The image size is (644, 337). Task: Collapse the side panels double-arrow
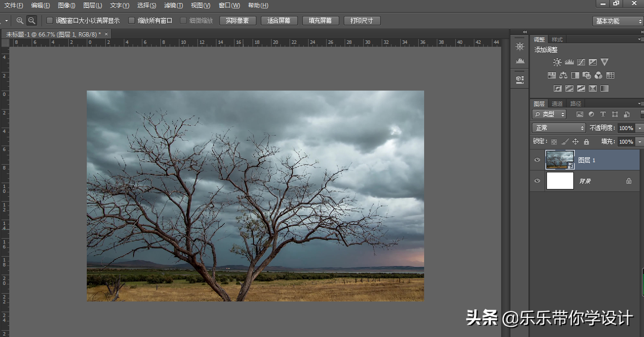(525, 32)
